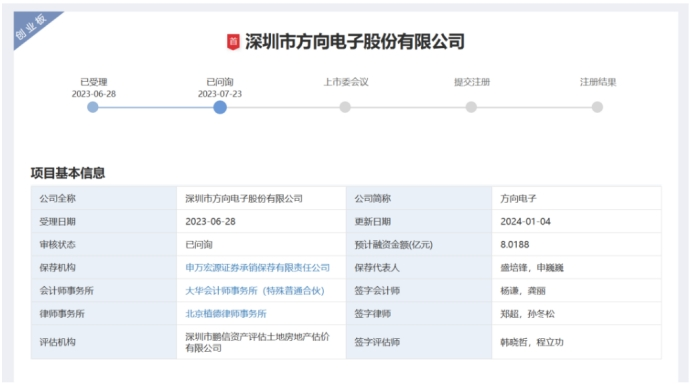Viewport: 693px width, 385px height.
Task: Click the date 2023-06-28 under 已受理
Action: (x=94, y=94)
